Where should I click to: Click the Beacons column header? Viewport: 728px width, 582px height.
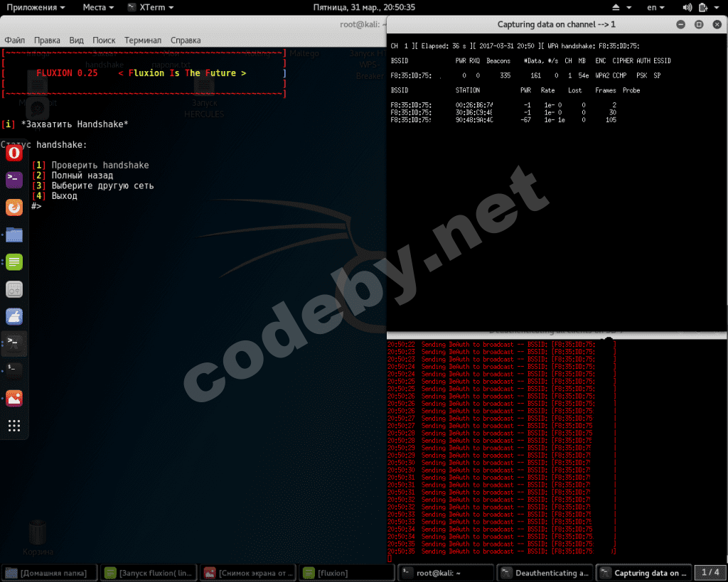click(498, 61)
